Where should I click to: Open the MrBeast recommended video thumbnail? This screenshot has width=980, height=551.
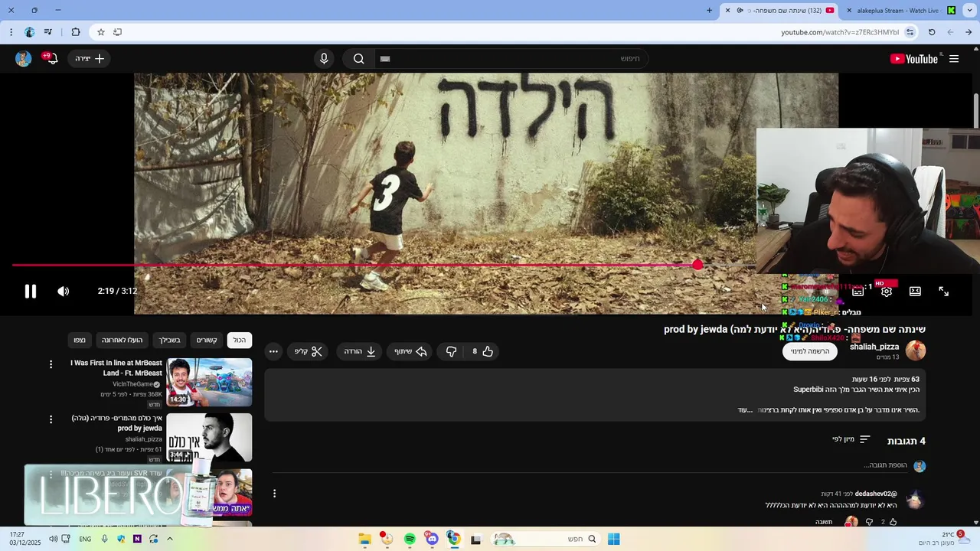tap(209, 382)
